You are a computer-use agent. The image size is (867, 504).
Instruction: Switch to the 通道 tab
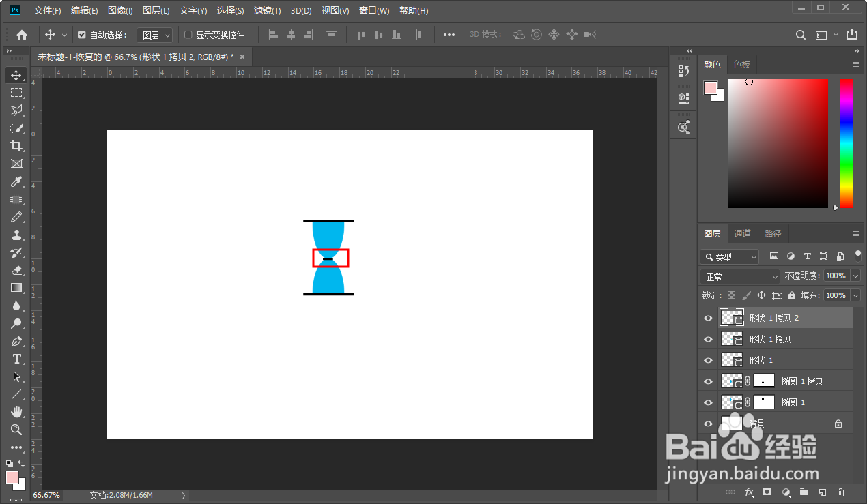tap(742, 233)
